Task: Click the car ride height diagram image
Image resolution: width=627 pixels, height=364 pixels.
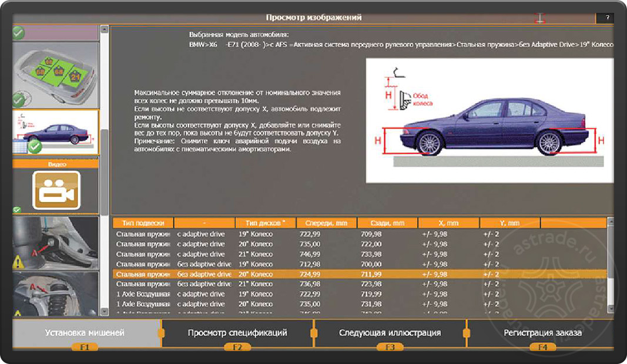Action: tap(489, 121)
